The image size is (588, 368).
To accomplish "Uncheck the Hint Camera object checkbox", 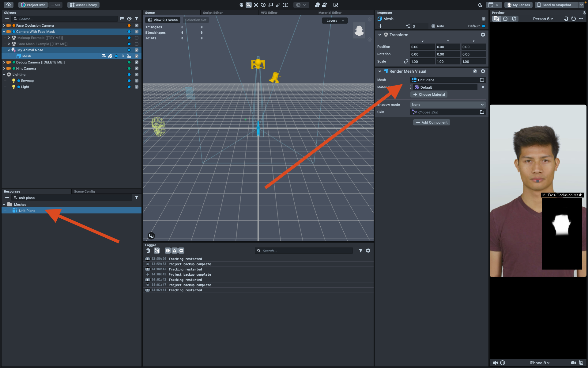I will pos(137,68).
